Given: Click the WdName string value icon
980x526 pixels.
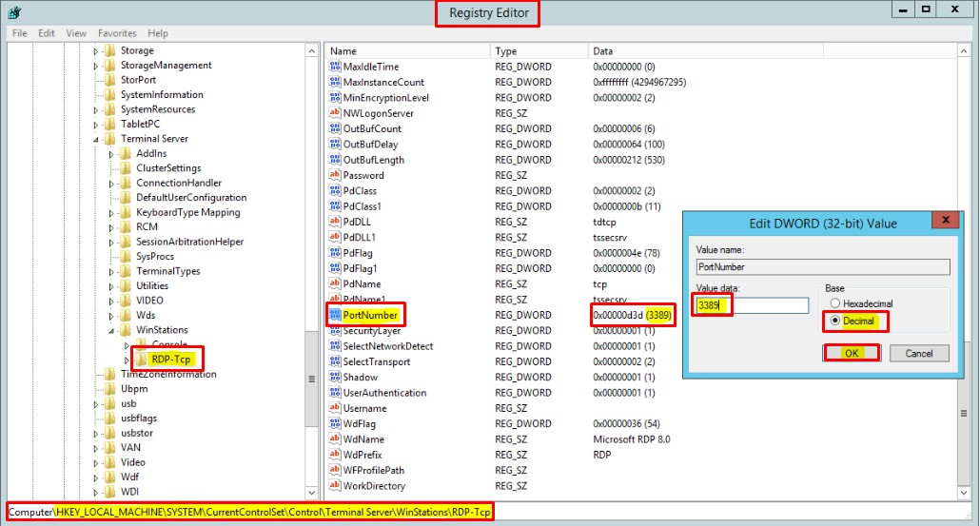Looking at the screenshot, I should pos(335,439).
